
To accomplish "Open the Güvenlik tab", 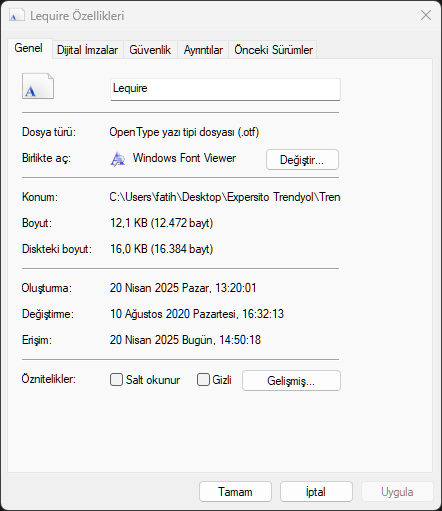I will pos(150,50).
